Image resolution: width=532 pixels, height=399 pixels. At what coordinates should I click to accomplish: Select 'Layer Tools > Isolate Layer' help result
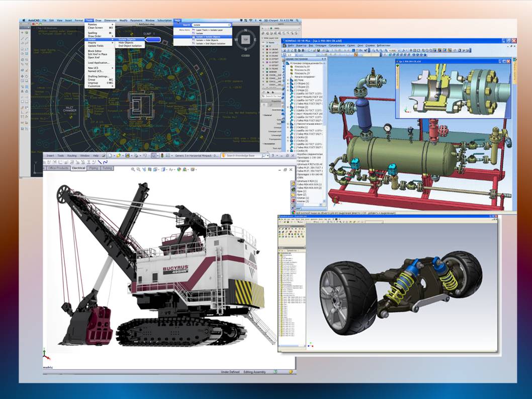pos(210,30)
